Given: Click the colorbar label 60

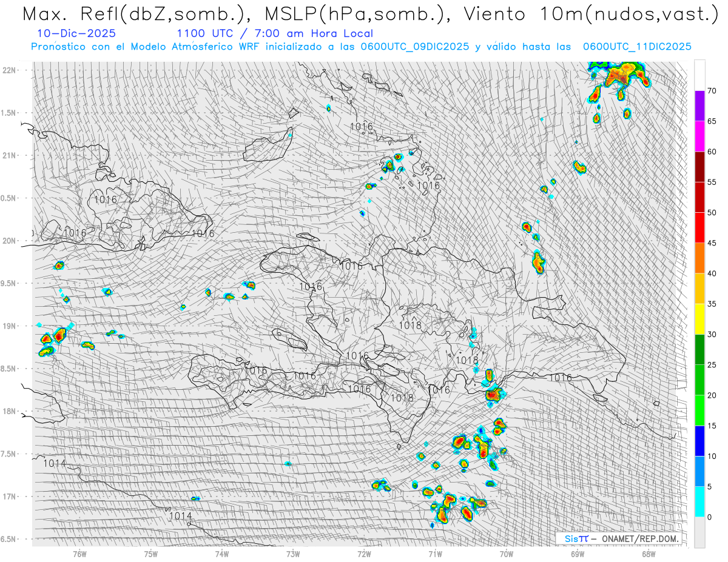Looking at the screenshot, I should click(x=712, y=152).
